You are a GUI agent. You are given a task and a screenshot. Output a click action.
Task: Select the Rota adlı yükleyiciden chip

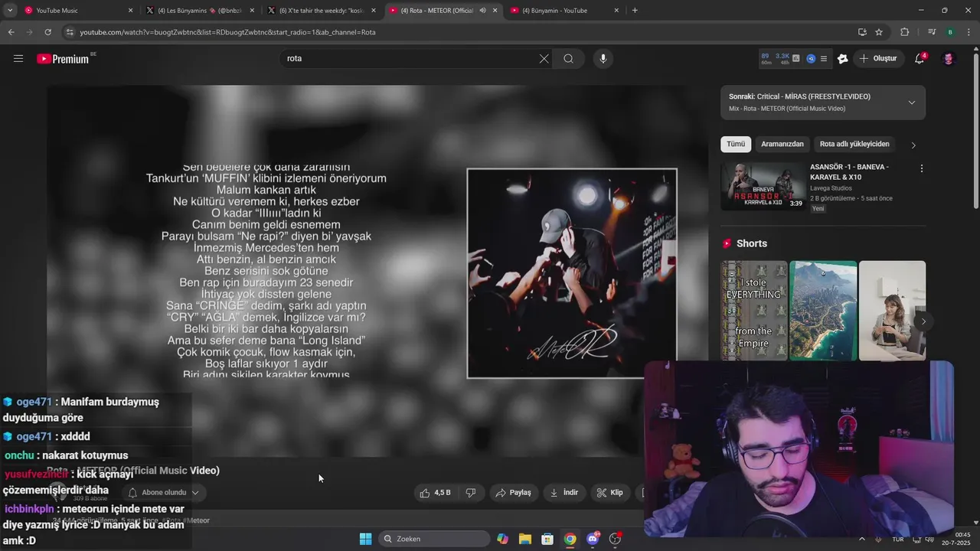854,144
